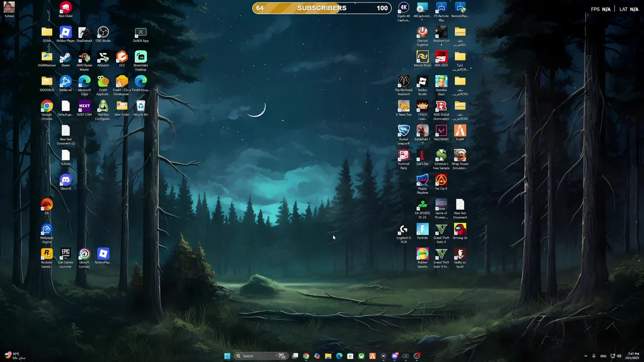The height and width of the screenshot is (362, 644).
Task: Select the VALORANT desktop shortcut
Action: pyautogui.click(x=441, y=133)
